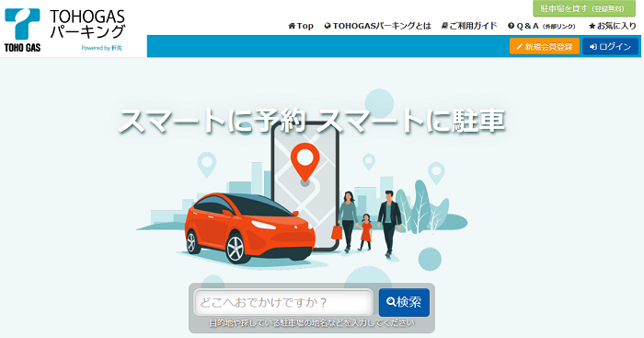Open お気に入り favorites
Image resolution: width=644 pixels, height=338 pixels.
tap(613, 26)
